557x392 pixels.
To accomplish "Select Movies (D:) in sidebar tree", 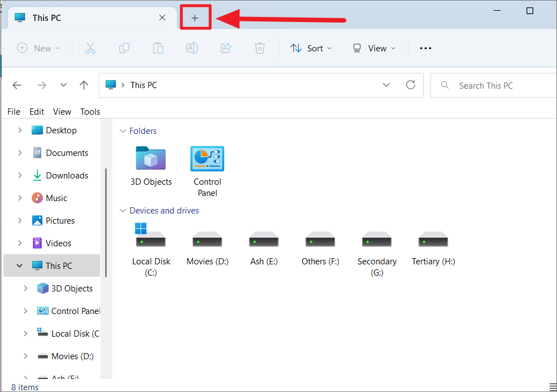I will pos(72,356).
